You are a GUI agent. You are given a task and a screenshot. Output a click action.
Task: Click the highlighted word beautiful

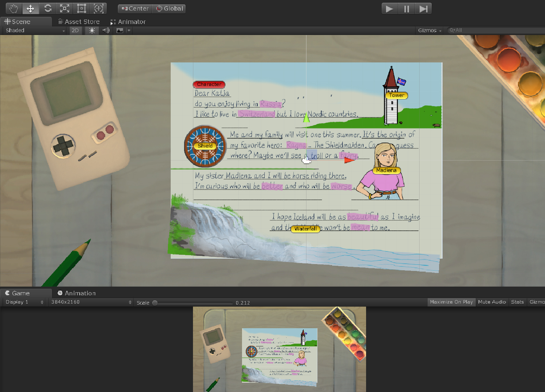363,217
